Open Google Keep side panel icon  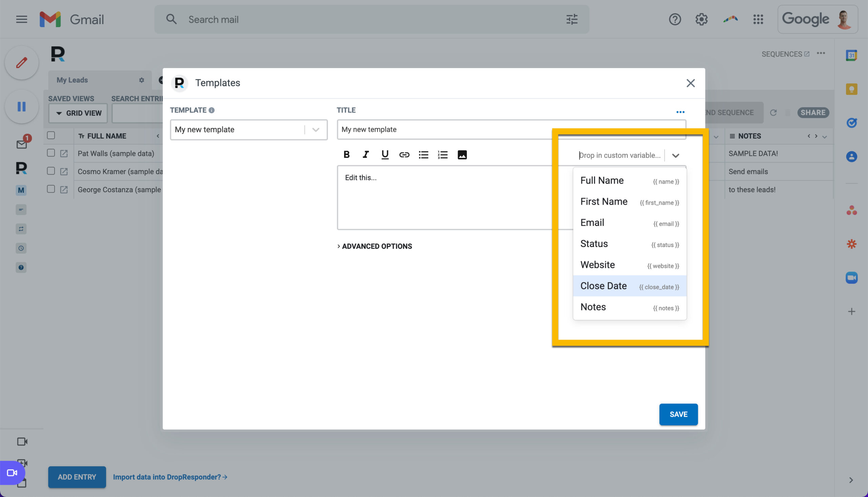(851, 89)
